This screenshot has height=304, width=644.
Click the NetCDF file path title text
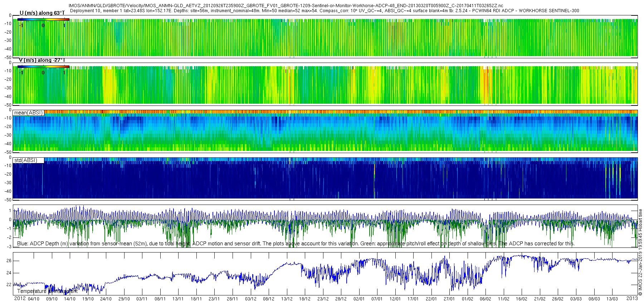286,6
